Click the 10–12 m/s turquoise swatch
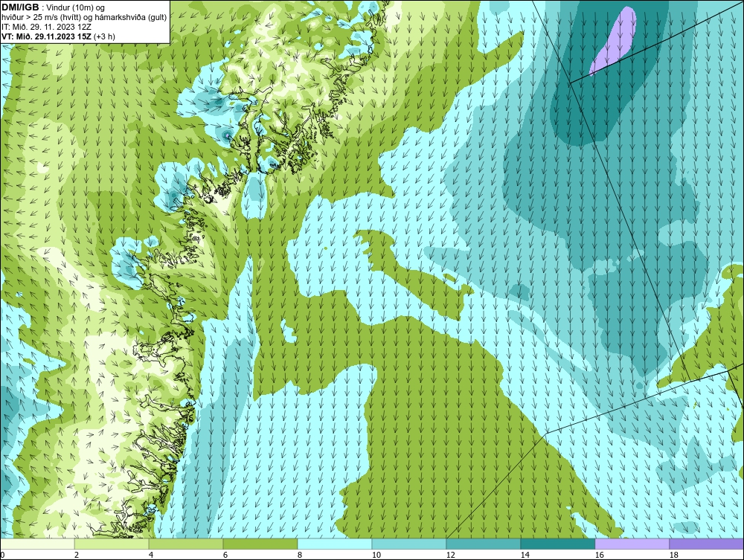This screenshot has width=744, height=560. pos(409,544)
